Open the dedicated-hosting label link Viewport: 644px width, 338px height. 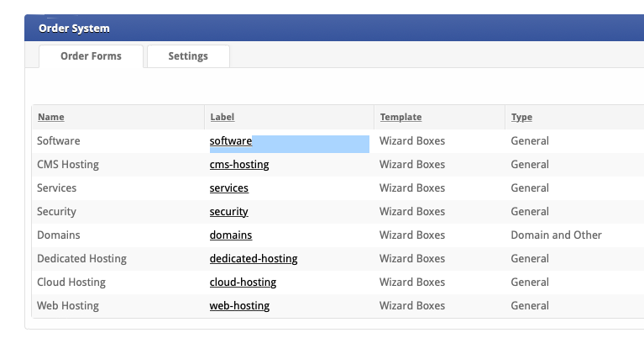pos(254,259)
